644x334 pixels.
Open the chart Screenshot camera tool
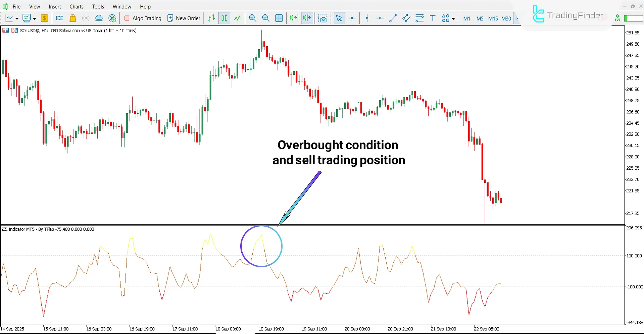[x=323, y=18]
